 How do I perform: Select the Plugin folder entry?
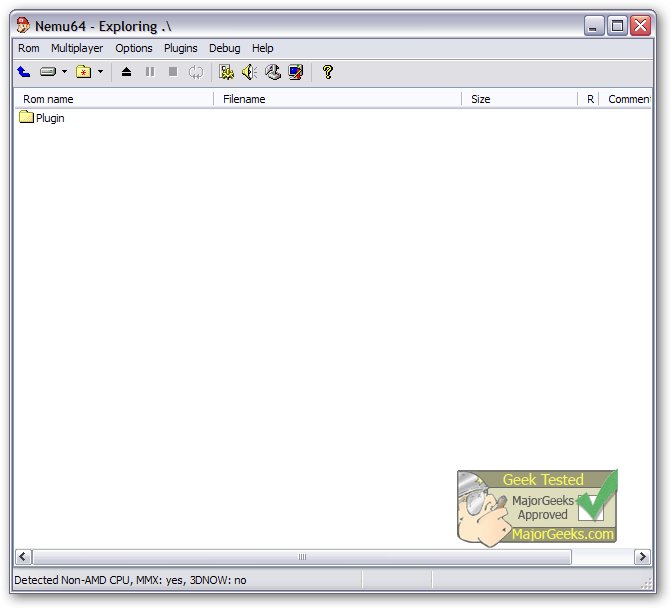42,118
